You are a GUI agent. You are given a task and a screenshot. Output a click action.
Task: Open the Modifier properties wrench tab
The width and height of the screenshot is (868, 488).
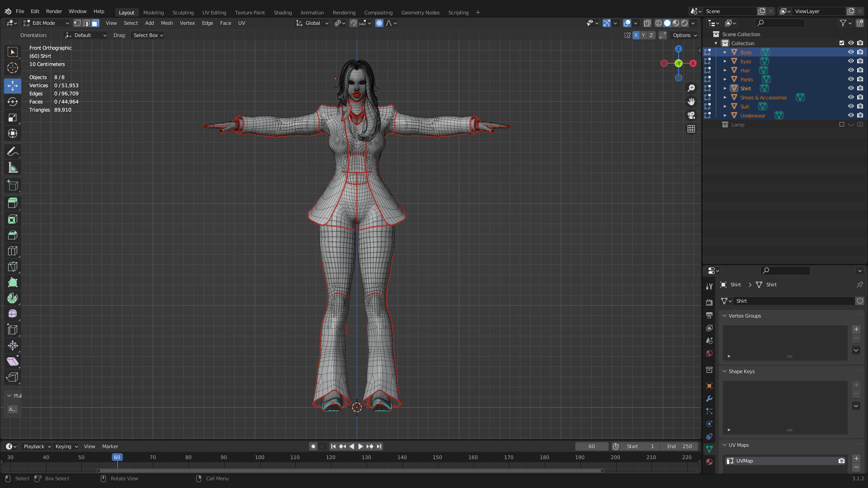click(x=709, y=399)
